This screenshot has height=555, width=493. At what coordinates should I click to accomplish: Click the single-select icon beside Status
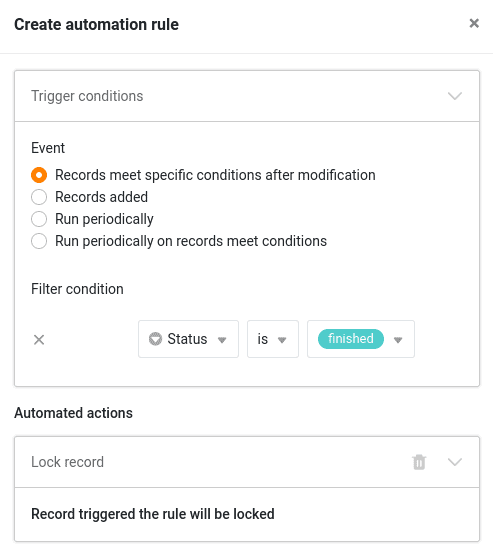click(155, 339)
